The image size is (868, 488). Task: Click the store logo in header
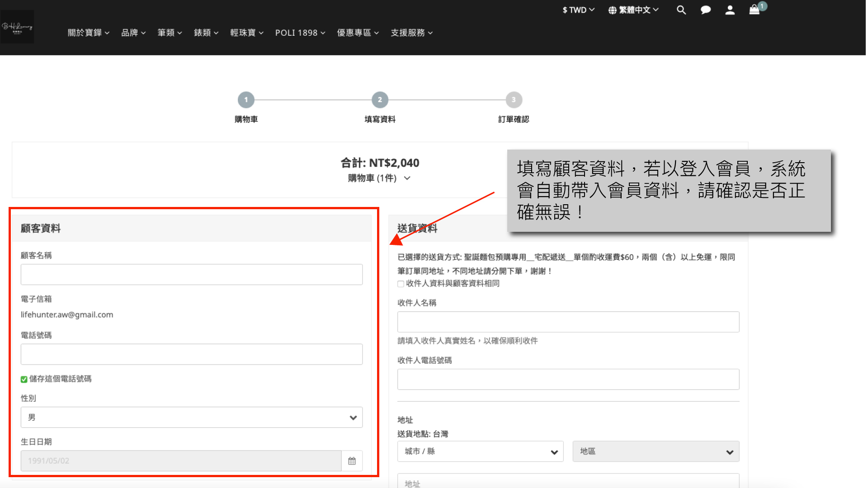click(17, 27)
